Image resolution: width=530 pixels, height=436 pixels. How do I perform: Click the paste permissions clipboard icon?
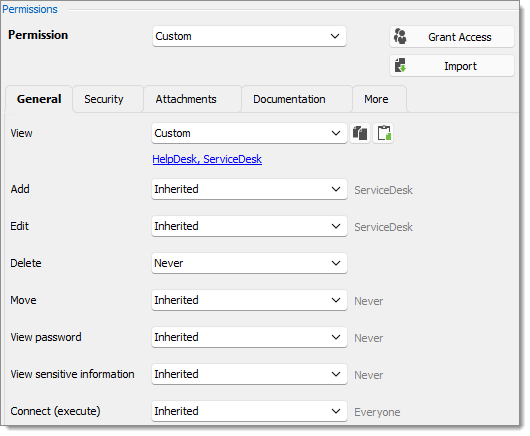tap(384, 133)
